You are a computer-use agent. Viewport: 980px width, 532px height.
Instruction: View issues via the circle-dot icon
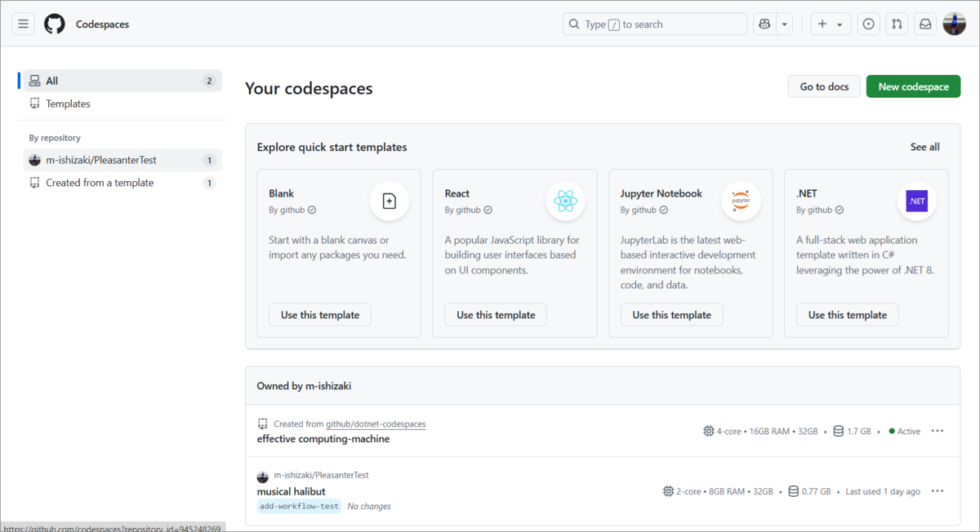[x=869, y=24]
